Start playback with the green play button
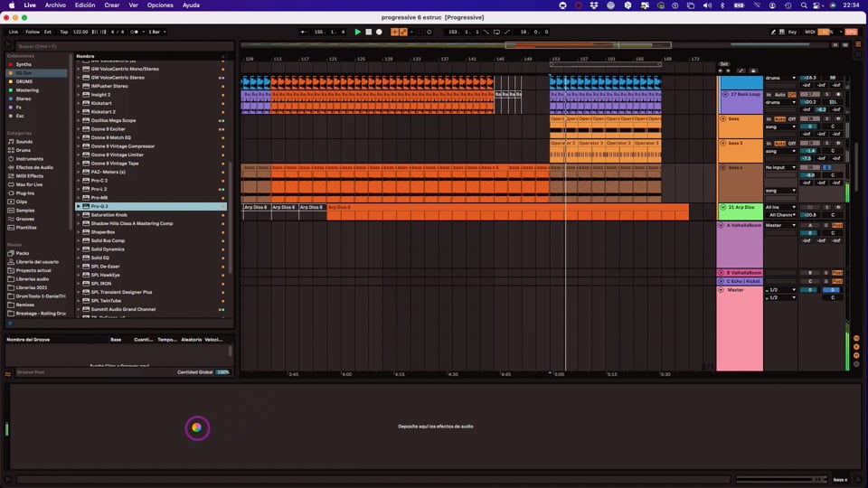The height and width of the screenshot is (488, 868). click(358, 33)
